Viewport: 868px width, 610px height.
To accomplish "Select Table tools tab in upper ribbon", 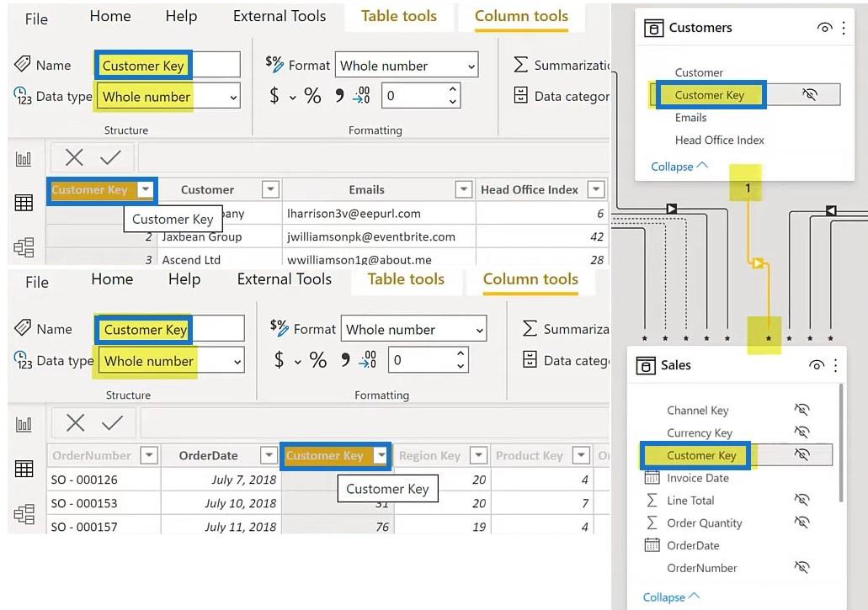I will (399, 16).
